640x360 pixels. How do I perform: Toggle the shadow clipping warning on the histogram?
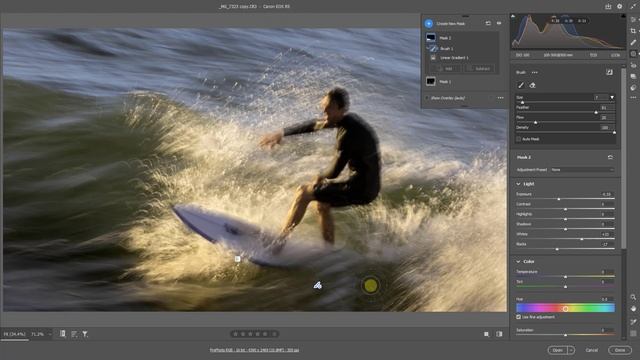pos(513,16)
